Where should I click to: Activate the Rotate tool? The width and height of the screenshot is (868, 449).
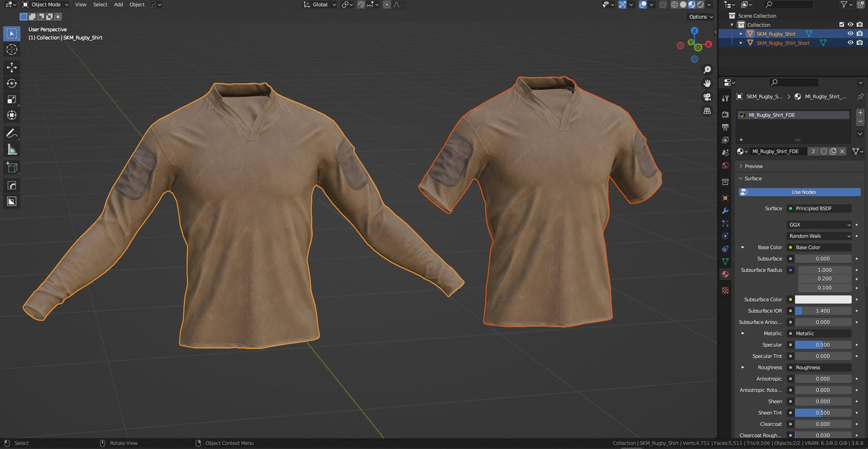click(11, 84)
